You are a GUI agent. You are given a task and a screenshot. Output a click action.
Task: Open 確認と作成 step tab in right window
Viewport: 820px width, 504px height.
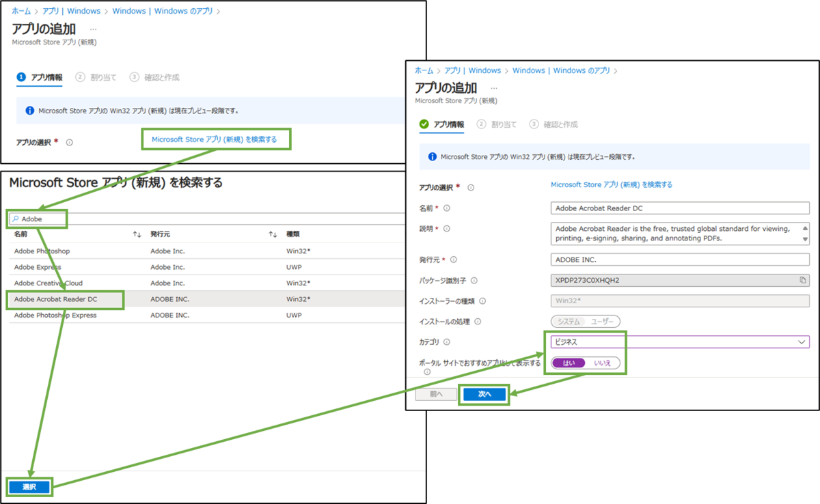553,124
